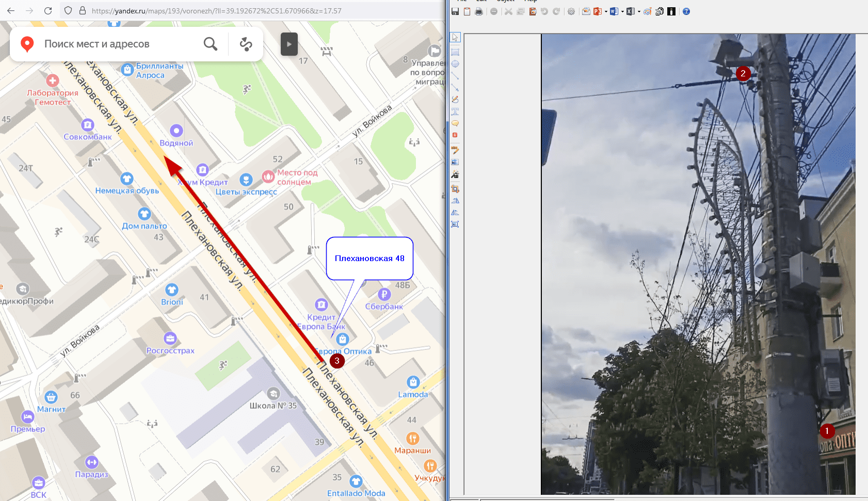Open editor settings with the gear icon

click(x=571, y=11)
